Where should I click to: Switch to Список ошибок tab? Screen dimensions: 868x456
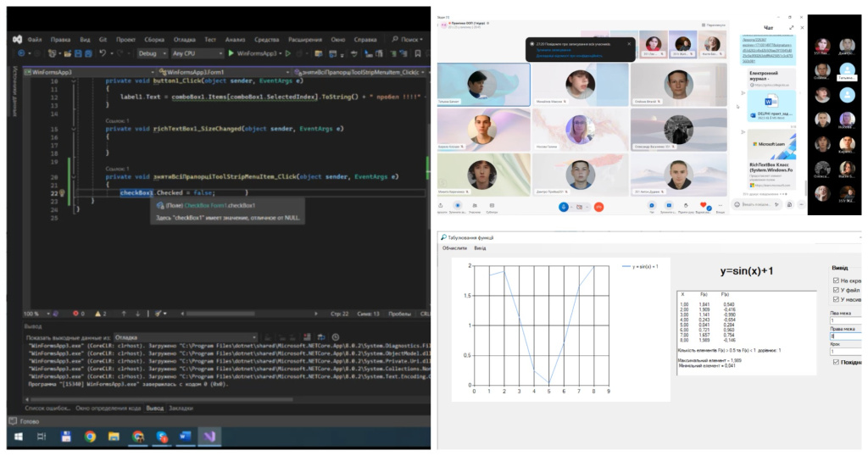pyautogui.click(x=47, y=408)
